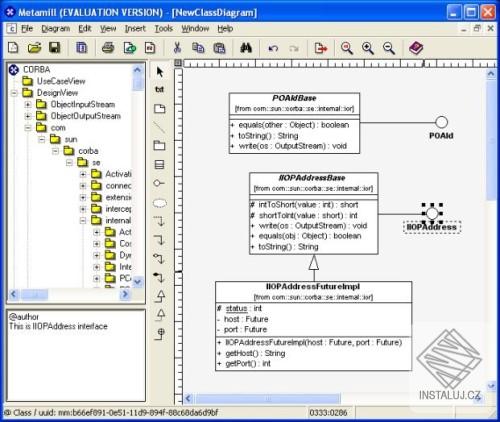Click the POAId interface circle
500x422 pixels.
(441, 122)
